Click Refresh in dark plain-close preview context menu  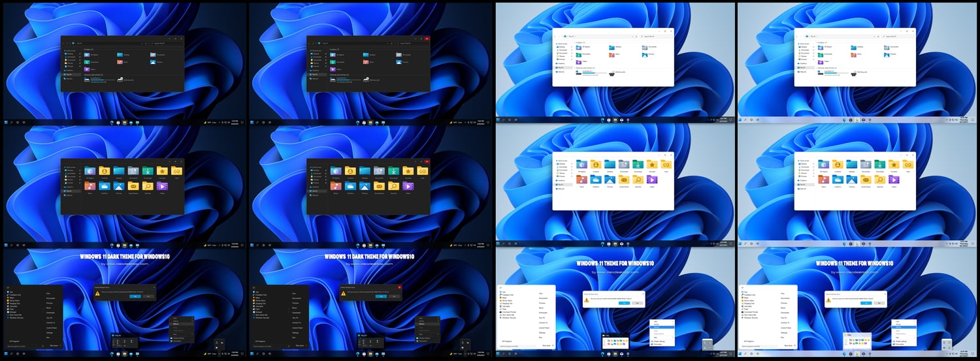click(182, 324)
